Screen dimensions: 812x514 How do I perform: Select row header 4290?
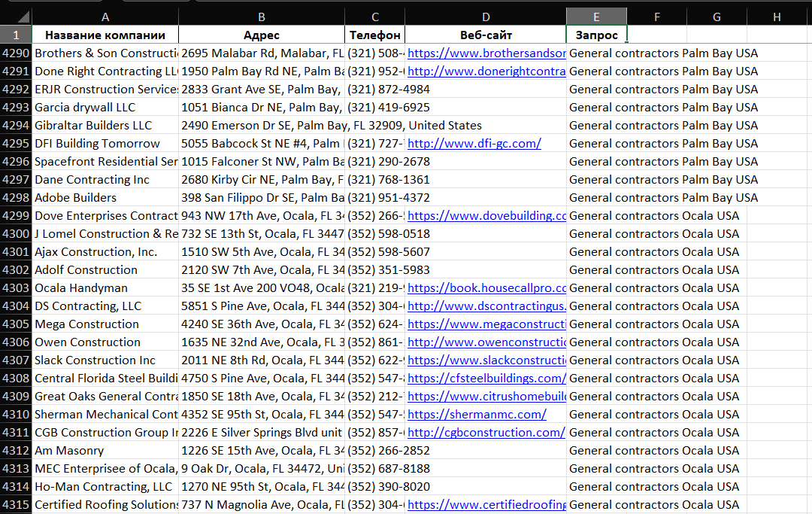pyautogui.click(x=16, y=53)
